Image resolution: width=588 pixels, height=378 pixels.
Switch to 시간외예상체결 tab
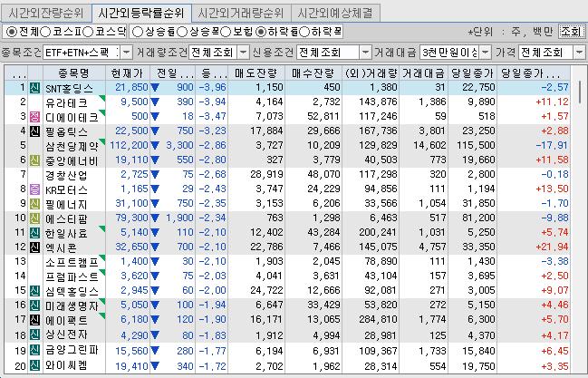pyautogui.click(x=335, y=14)
